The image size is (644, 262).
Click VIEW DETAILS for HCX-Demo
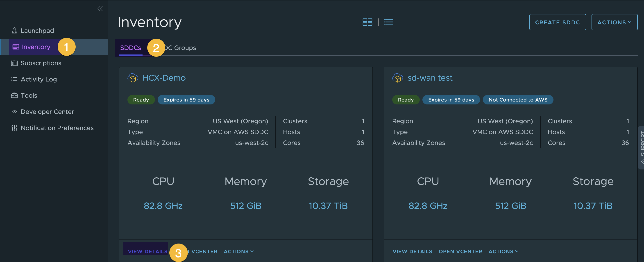(x=147, y=251)
